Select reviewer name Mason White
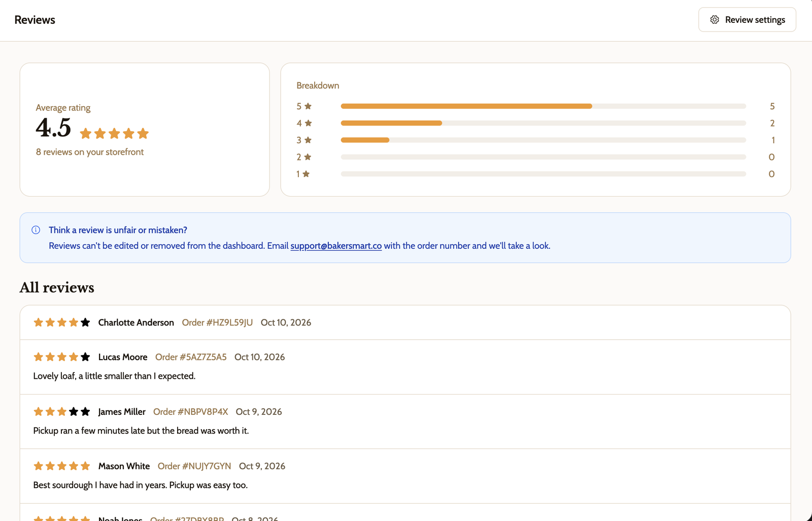The width and height of the screenshot is (812, 521). (x=124, y=466)
